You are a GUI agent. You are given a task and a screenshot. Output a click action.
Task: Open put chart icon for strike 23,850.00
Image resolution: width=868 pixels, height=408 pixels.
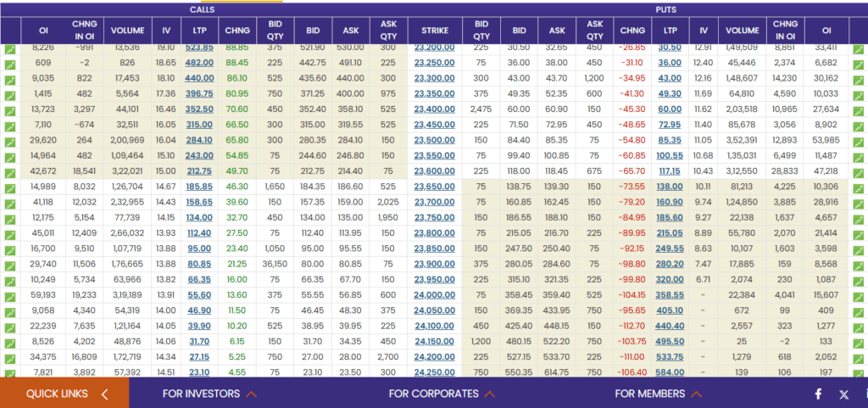(858, 251)
